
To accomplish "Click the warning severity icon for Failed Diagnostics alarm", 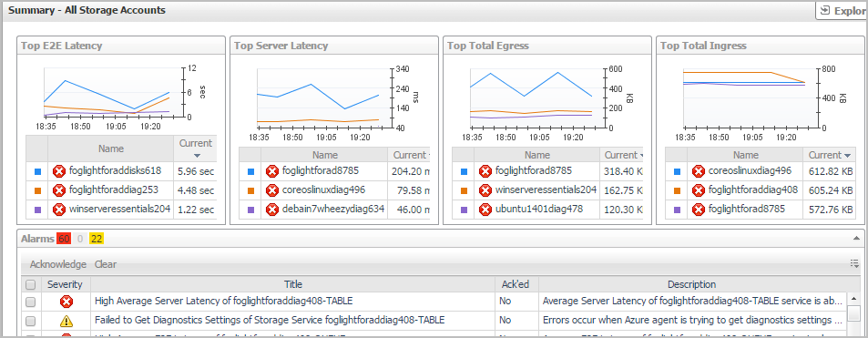I will pos(66,321).
